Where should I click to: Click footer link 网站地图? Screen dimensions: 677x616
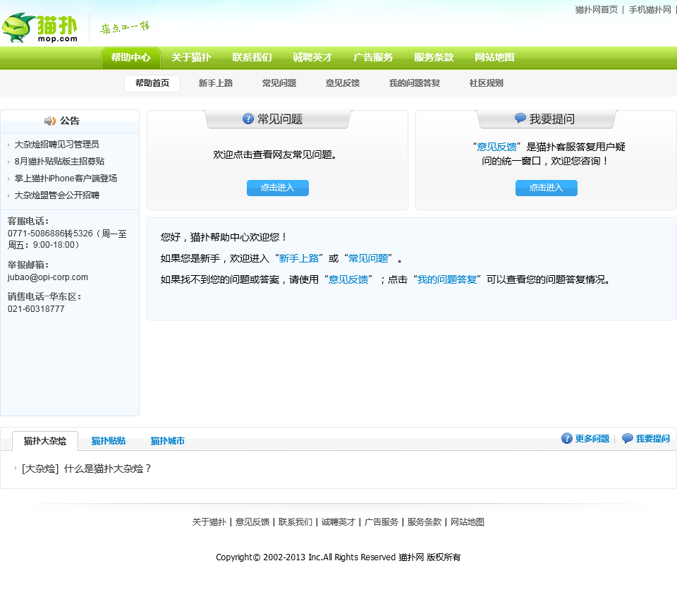[x=468, y=522]
